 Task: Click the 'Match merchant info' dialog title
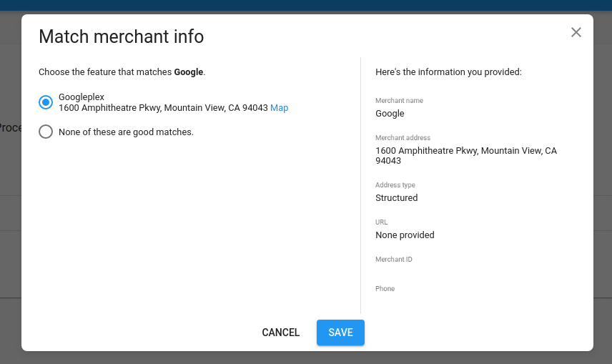(121, 36)
